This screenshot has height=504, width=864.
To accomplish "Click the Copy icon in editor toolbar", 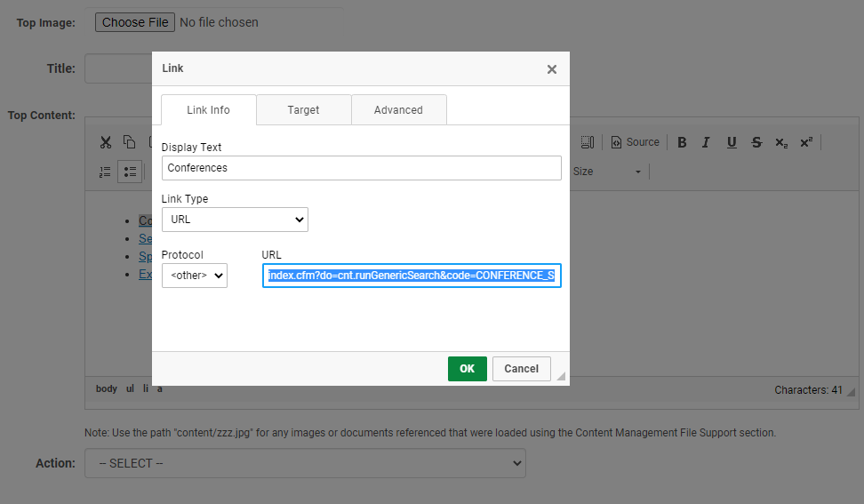I will point(130,142).
